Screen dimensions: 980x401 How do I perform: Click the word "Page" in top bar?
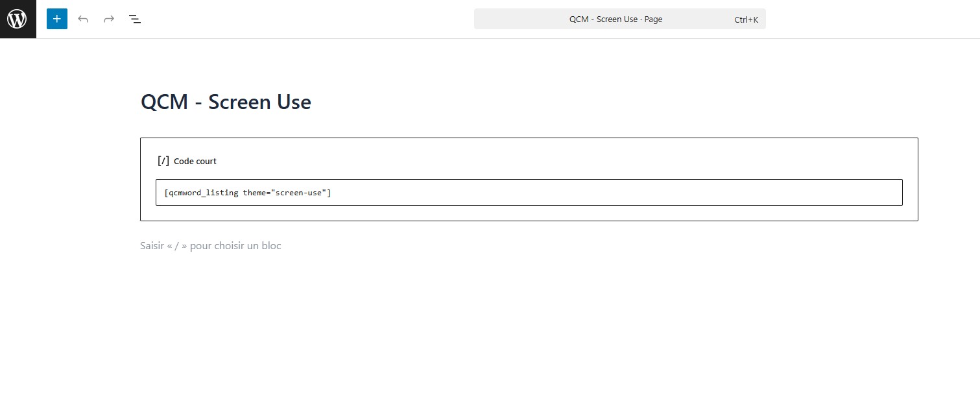coord(653,19)
